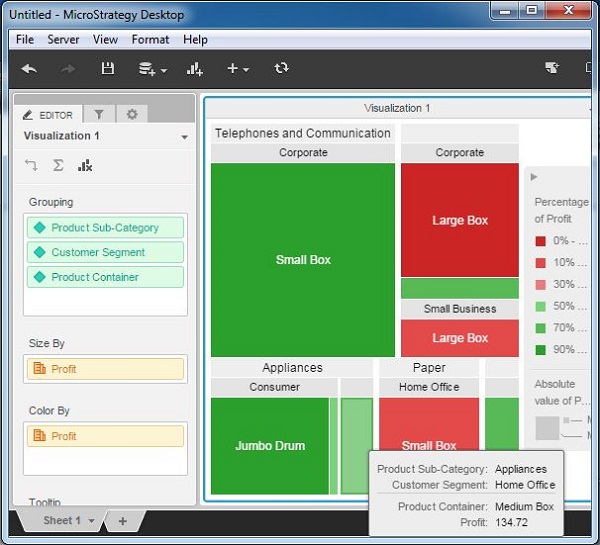The image size is (600, 545).
Task: Click the undo arrow in the toolbar
Action: (29, 68)
